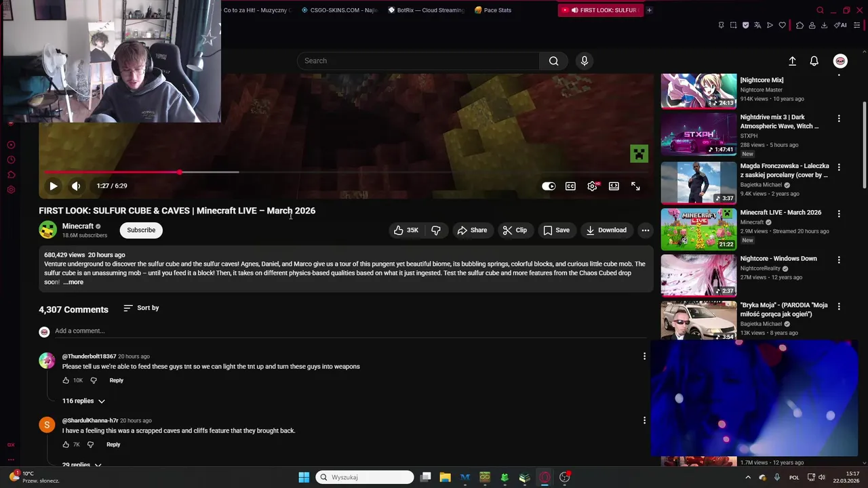Download the video
This screenshot has height=488, width=868.
pos(606,230)
